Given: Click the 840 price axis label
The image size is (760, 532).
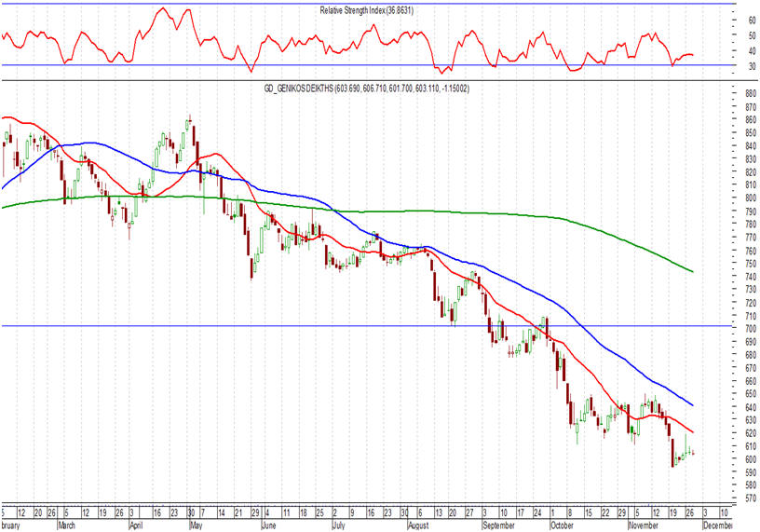Looking at the screenshot, I should pos(751,146).
